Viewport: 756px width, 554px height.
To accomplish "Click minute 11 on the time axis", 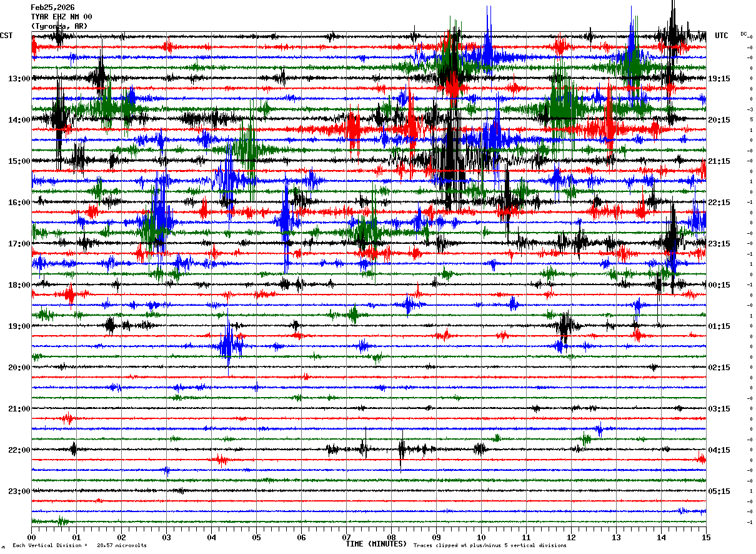I will 527,537.
